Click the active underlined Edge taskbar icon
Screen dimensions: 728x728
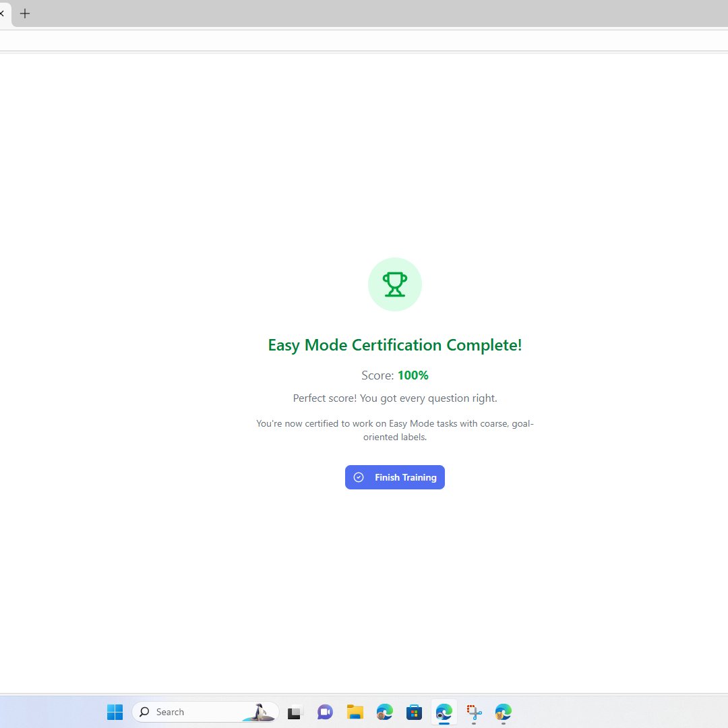click(444, 712)
